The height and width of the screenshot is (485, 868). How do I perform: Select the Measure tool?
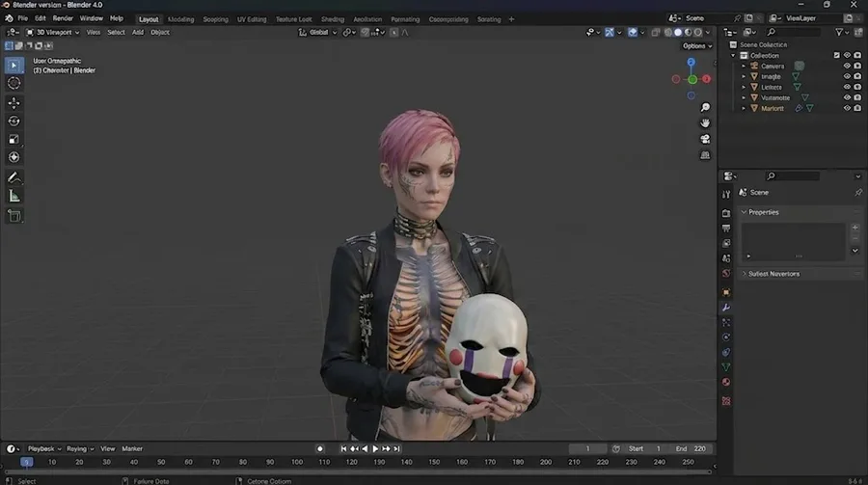coord(14,196)
